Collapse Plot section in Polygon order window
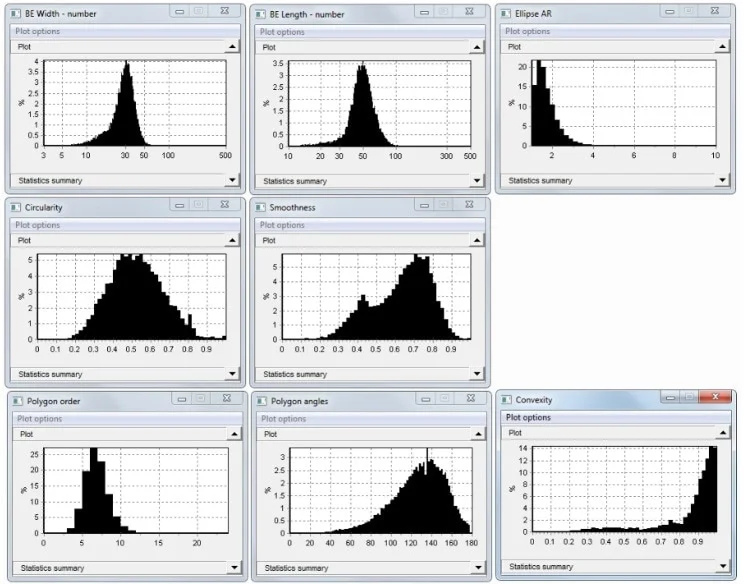 click(x=232, y=433)
